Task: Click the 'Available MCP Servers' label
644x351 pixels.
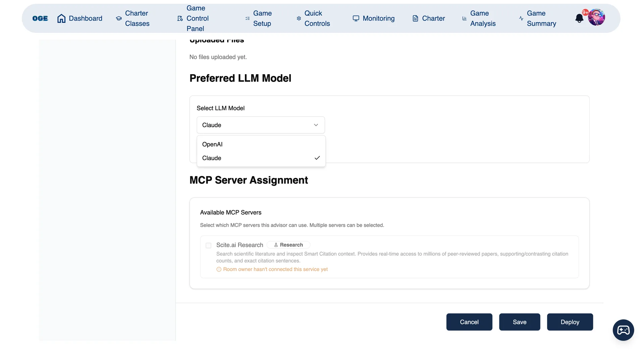Action: pyautogui.click(x=231, y=213)
